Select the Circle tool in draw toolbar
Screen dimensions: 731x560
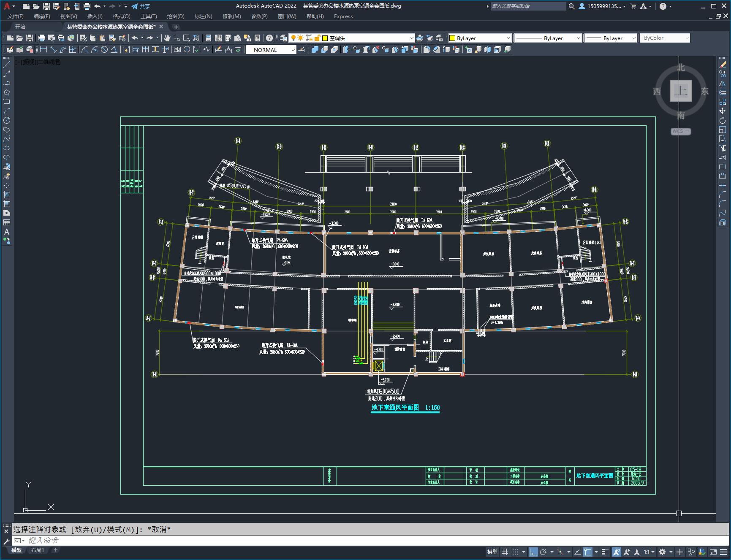click(x=7, y=120)
